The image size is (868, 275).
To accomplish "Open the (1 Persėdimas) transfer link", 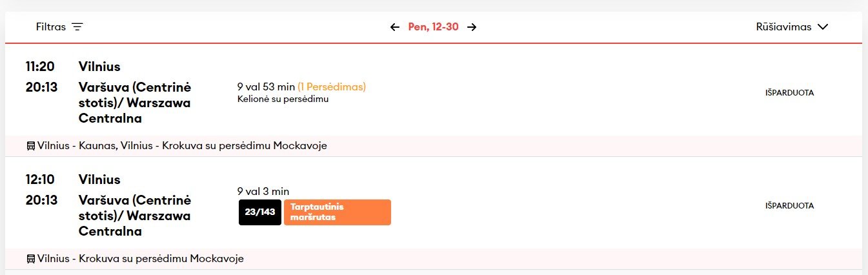I will click(332, 87).
